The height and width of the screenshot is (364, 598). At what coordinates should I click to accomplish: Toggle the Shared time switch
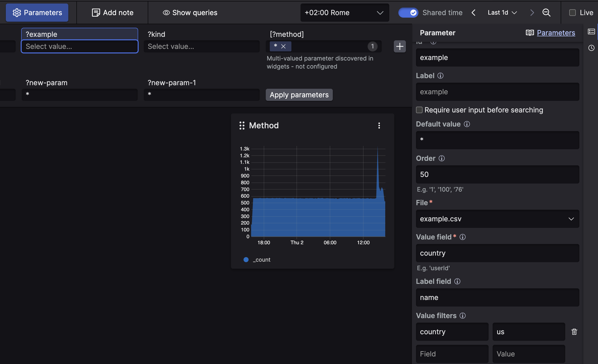[408, 12]
